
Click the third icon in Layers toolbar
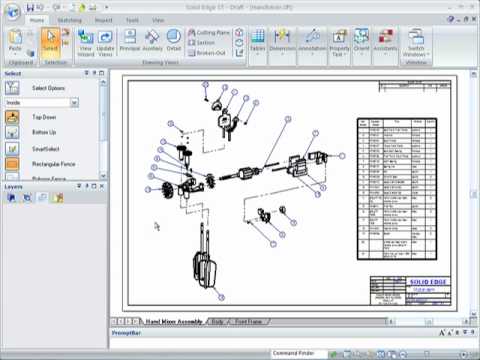coord(42,198)
